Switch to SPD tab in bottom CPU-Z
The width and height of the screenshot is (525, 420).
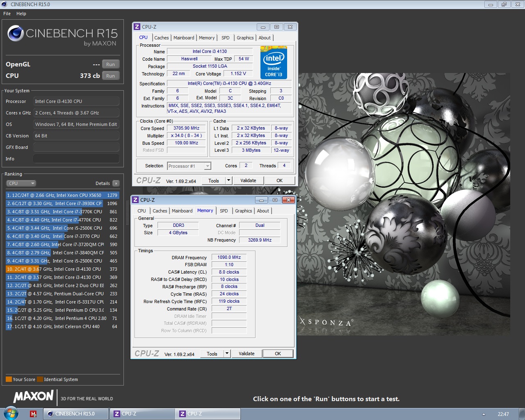click(x=224, y=211)
